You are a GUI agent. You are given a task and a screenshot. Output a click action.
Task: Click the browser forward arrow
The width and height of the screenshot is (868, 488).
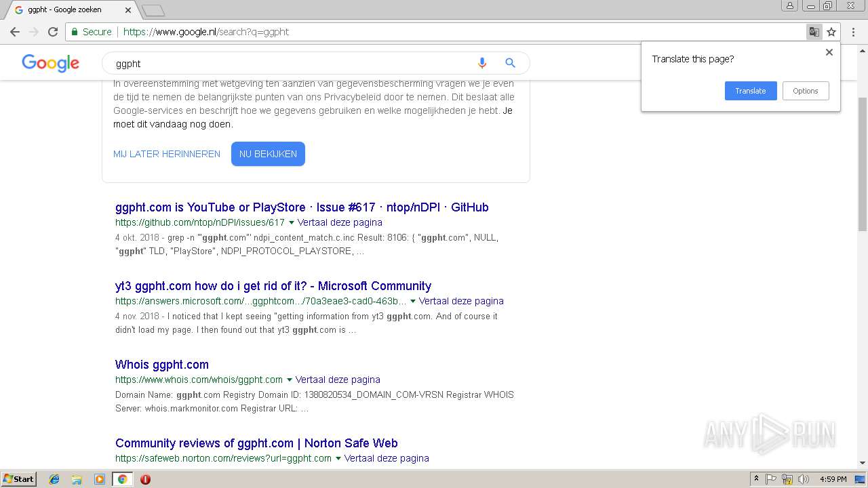coord(34,32)
